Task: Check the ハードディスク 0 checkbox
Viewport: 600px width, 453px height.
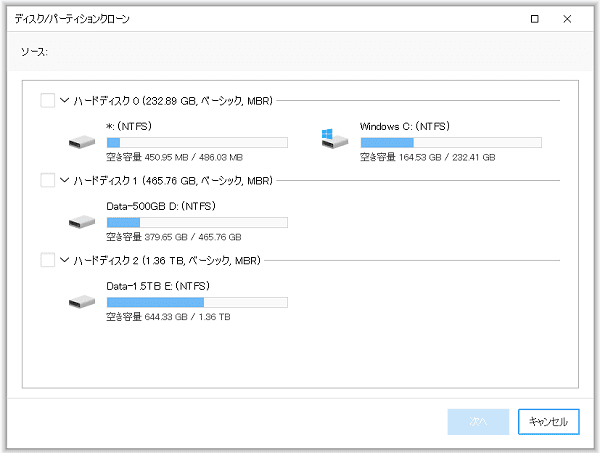Action: coord(48,100)
